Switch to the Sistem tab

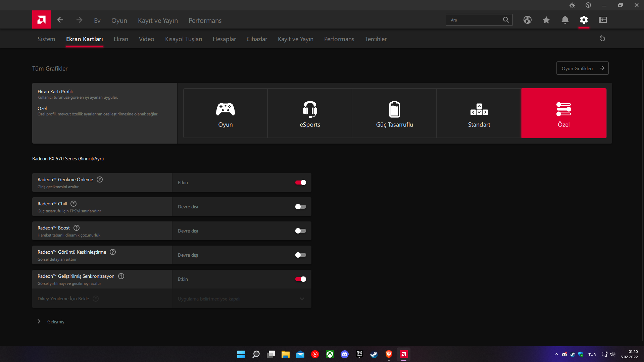[46, 39]
